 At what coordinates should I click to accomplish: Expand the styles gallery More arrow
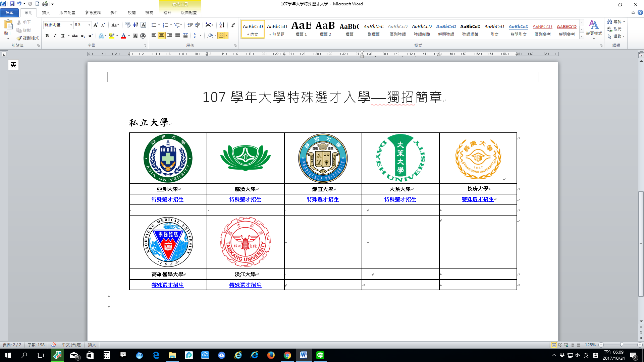coord(582,36)
